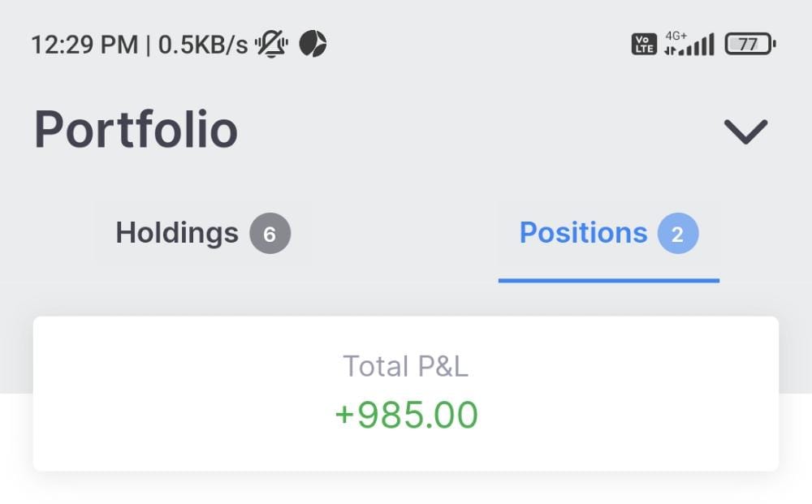Tap the battery icon showing 77
This screenshot has width=812, height=504.
coord(749,44)
